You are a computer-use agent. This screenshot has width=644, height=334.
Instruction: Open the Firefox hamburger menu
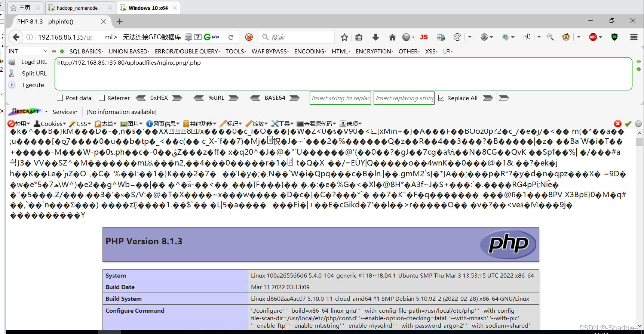[x=634, y=37]
